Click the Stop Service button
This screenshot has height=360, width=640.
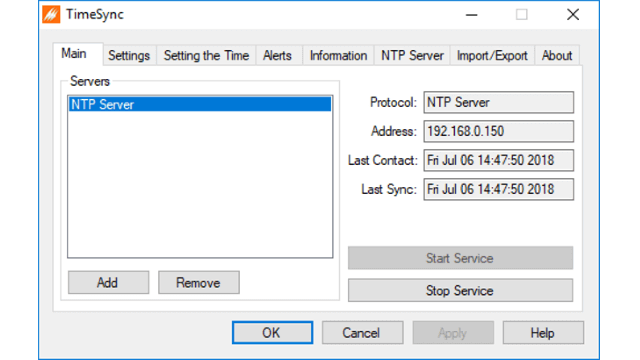(460, 290)
